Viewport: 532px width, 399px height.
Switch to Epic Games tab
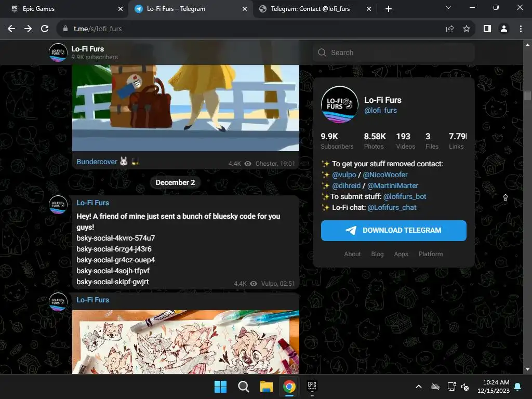pos(64,9)
